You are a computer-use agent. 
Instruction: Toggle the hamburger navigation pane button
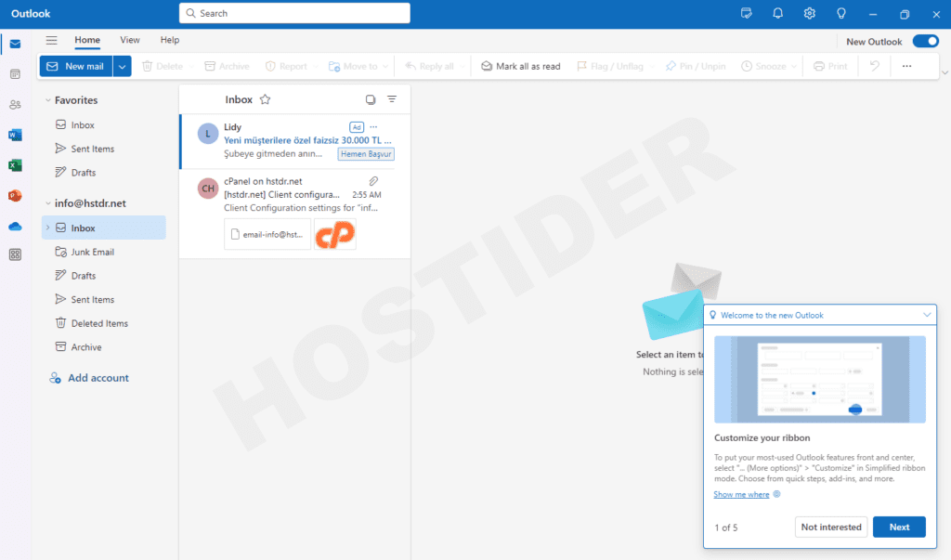(51, 41)
